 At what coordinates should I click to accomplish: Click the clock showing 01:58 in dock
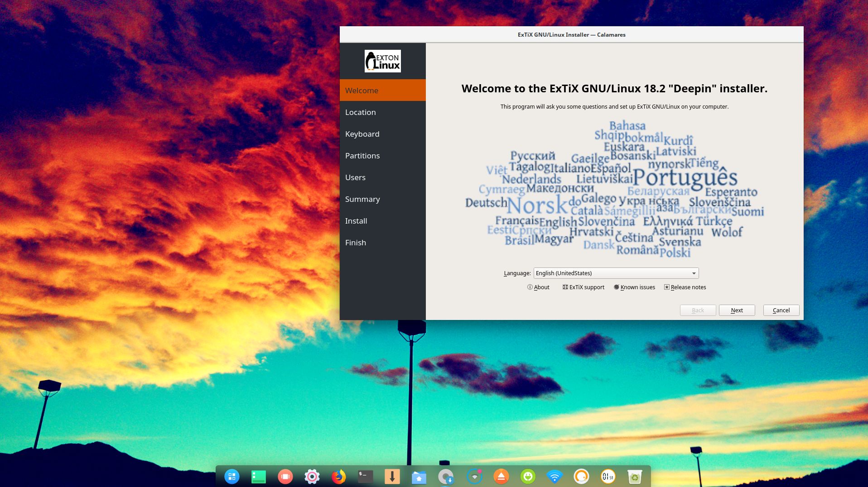point(608,476)
